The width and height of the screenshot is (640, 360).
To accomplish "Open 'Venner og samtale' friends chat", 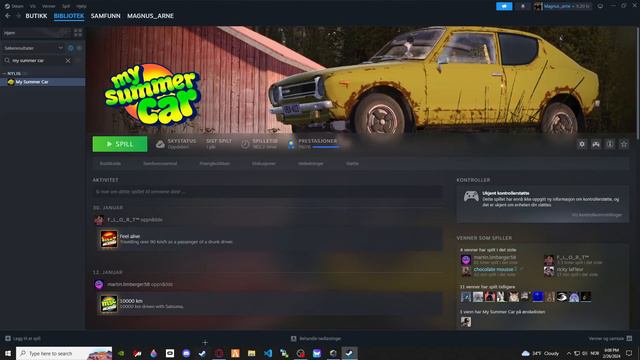I will coord(610,338).
